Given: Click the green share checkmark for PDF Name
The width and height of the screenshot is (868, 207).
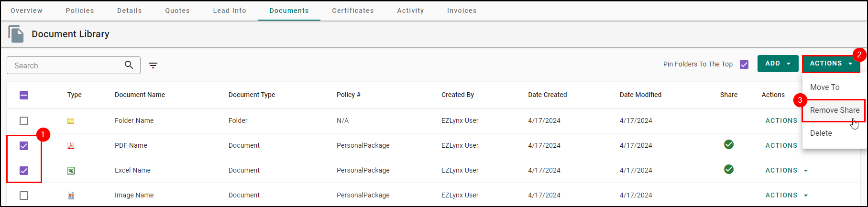Looking at the screenshot, I should tap(729, 144).
